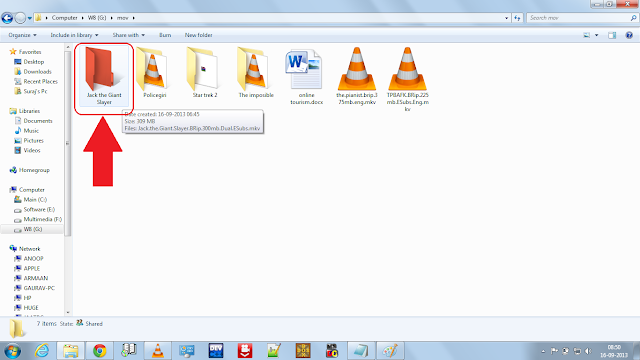Select Network in navigation pane
Screen dimensions: 640x360
[x=25, y=249]
